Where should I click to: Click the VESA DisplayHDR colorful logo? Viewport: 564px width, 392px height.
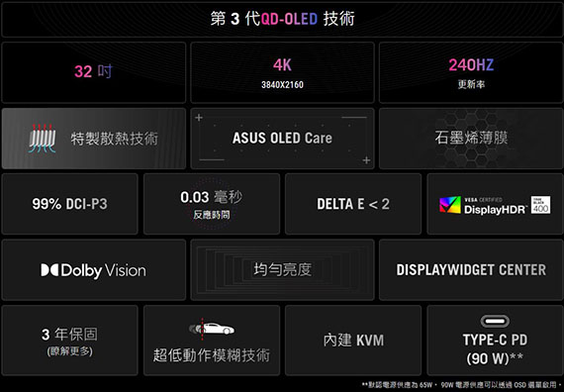pos(449,205)
